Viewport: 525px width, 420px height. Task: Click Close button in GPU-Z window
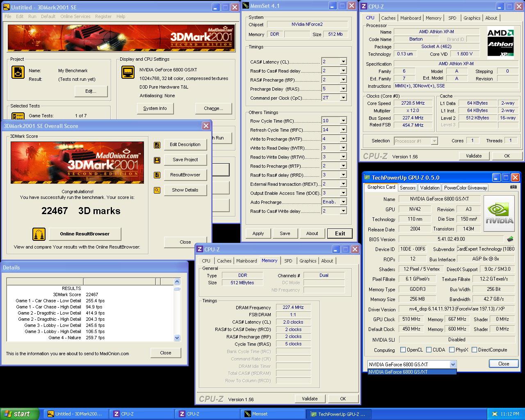pos(504,364)
